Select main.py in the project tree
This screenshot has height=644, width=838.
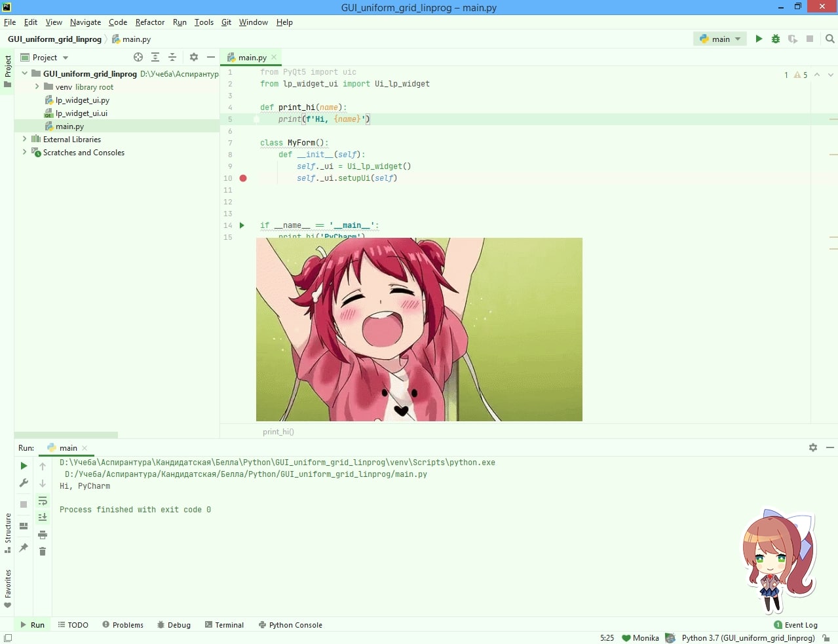click(69, 126)
